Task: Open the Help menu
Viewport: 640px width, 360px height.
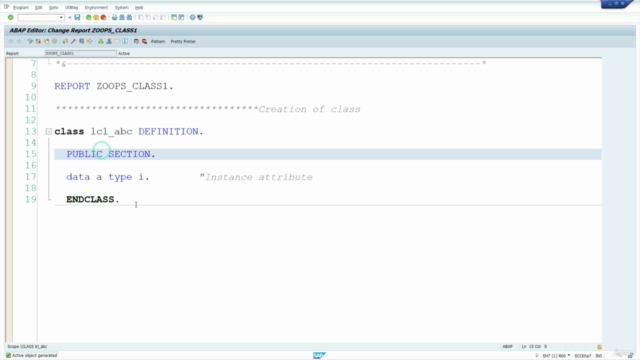Action: tap(139, 7)
